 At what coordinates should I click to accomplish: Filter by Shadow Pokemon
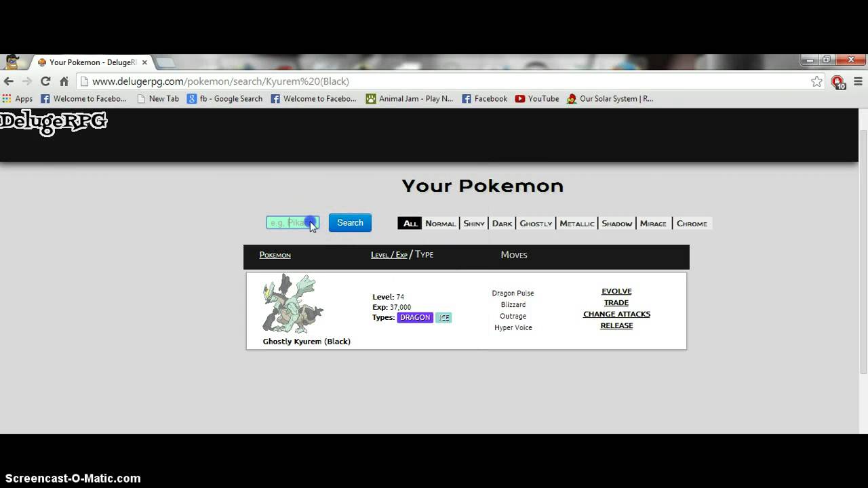pos(616,224)
